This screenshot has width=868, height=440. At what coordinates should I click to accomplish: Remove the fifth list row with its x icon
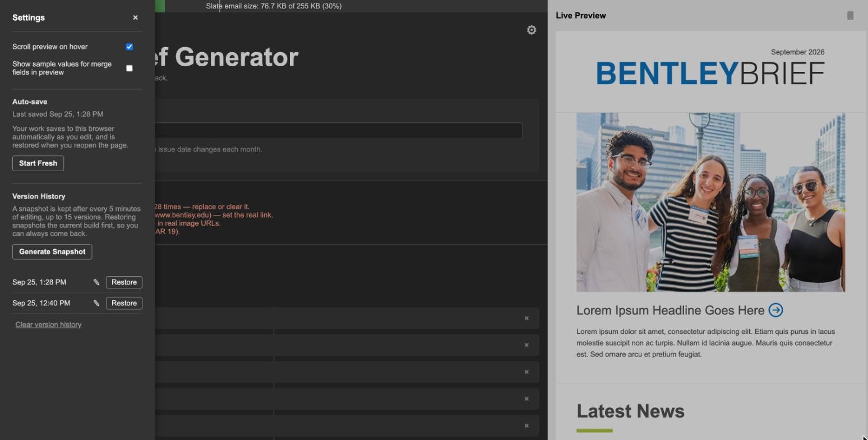click(x=527, y=426)
